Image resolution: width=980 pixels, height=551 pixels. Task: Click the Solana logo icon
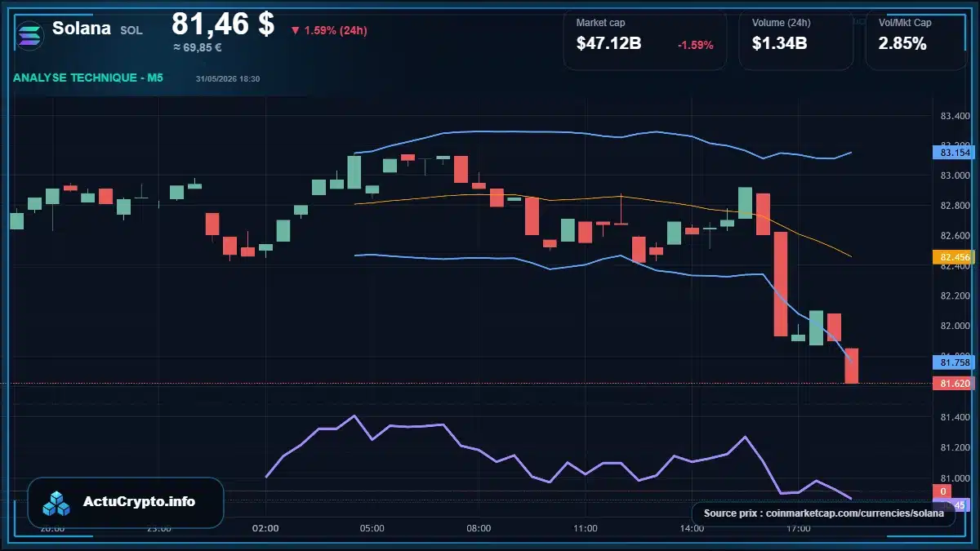point(29,36)
